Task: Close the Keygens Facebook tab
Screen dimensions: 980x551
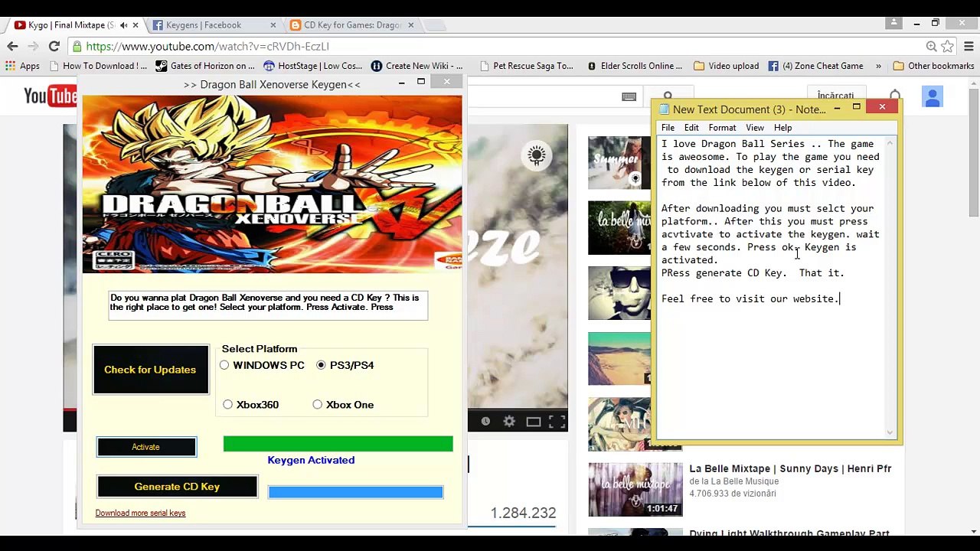Action: (273, 25)
